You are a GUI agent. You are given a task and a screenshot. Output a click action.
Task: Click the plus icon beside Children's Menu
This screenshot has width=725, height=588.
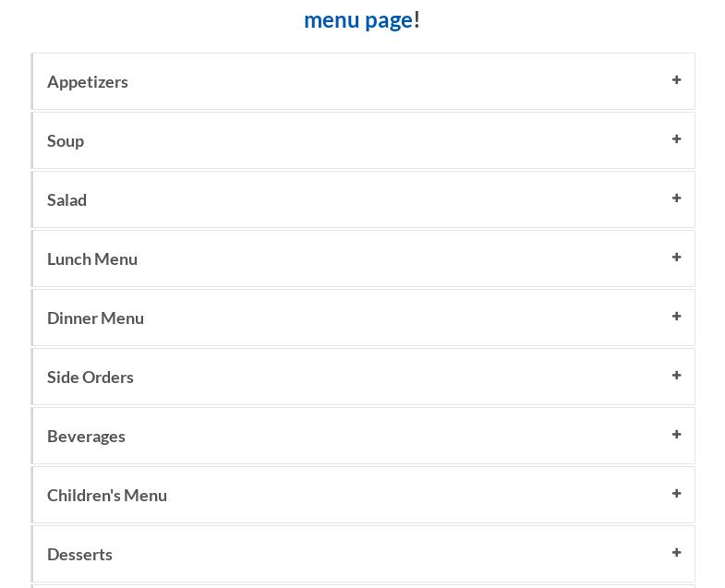(676, 494)
